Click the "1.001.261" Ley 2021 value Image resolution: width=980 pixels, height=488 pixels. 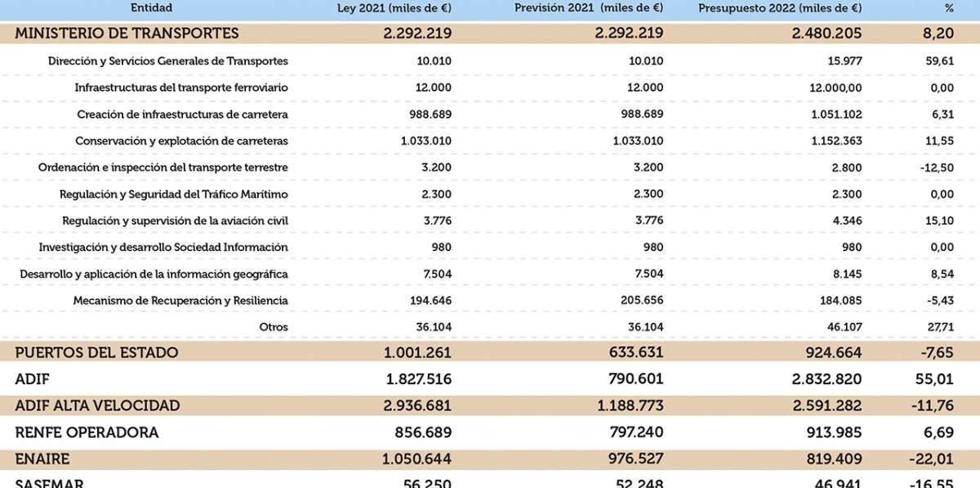coord(418,352)
